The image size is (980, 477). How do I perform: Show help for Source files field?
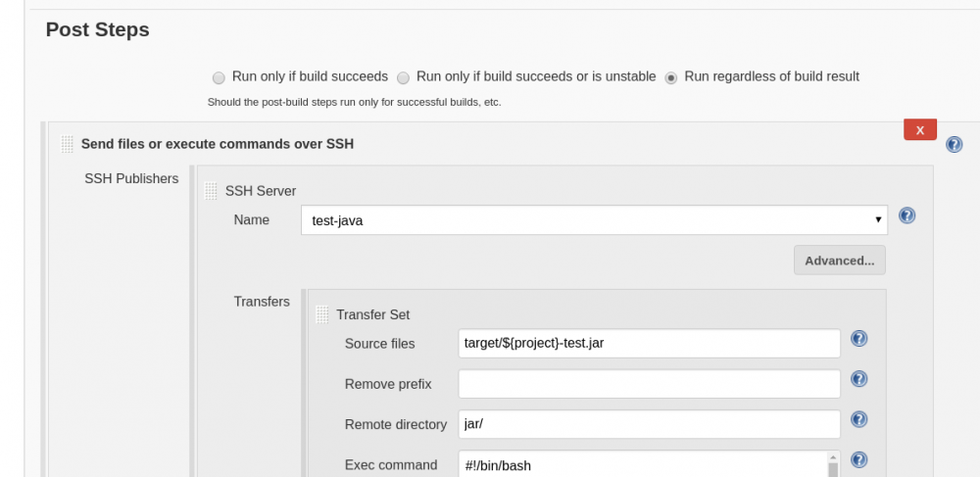[x=858, y=339]
